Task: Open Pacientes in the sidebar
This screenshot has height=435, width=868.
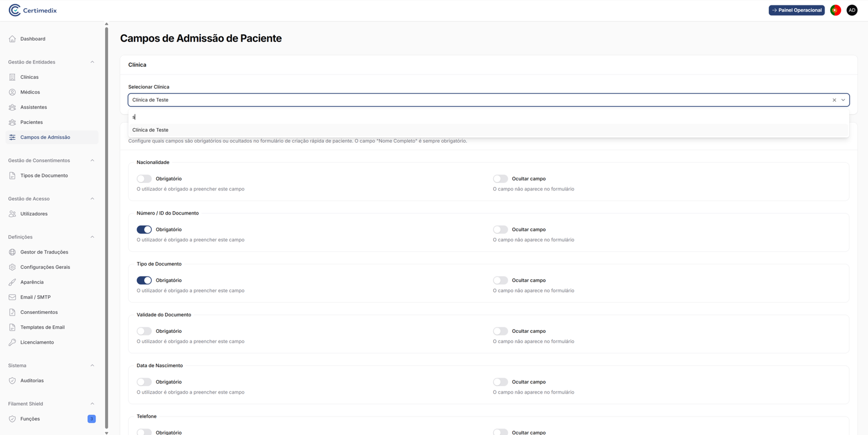Action: point(31,122)
